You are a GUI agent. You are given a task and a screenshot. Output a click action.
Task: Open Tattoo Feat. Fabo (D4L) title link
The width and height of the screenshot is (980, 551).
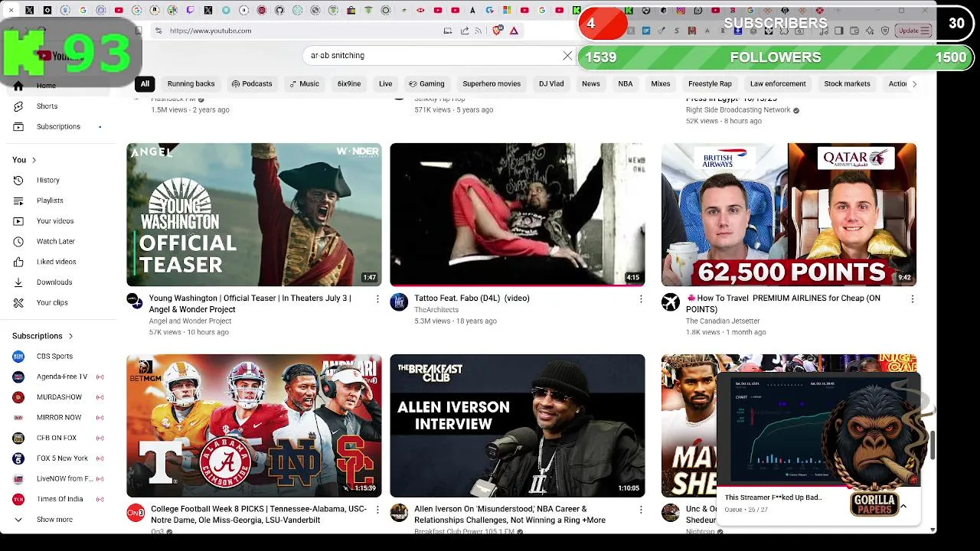pos(472,298)
